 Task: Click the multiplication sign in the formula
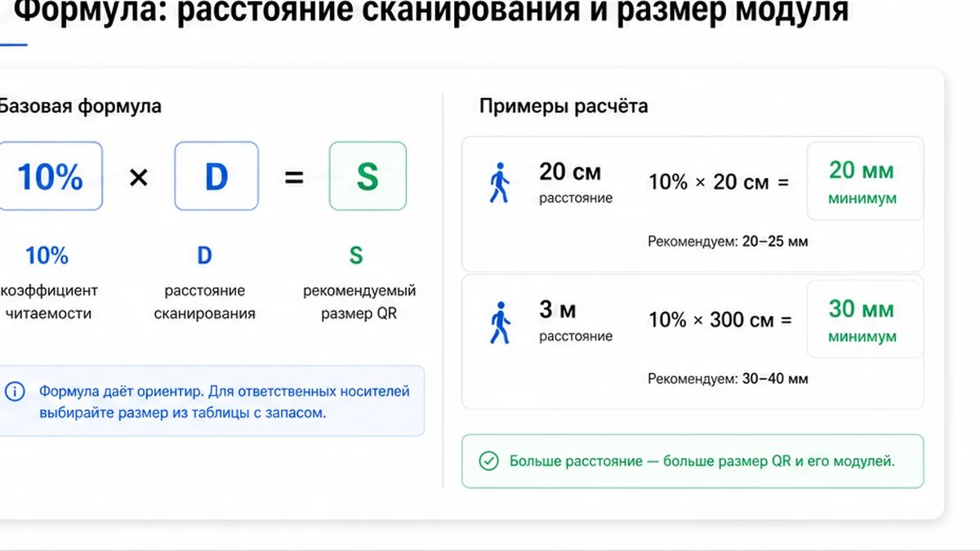coord(139,177)
